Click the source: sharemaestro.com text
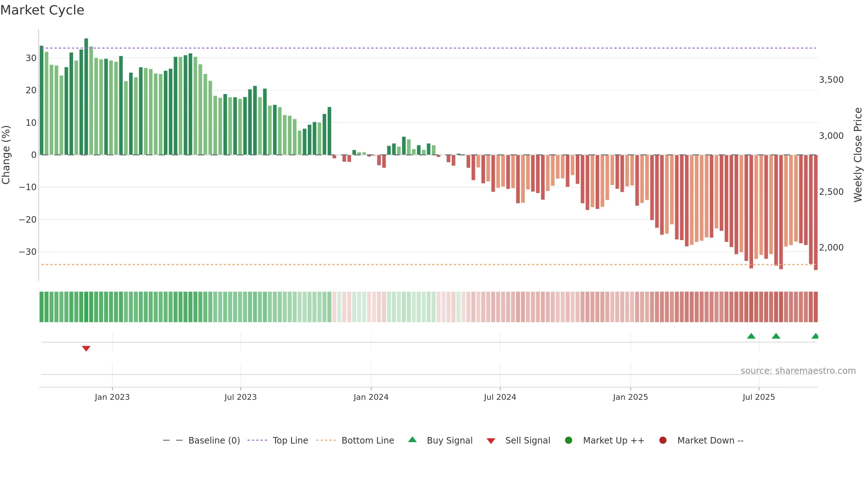Viewport: 868px width, 488px height. [x=798, y=371]
